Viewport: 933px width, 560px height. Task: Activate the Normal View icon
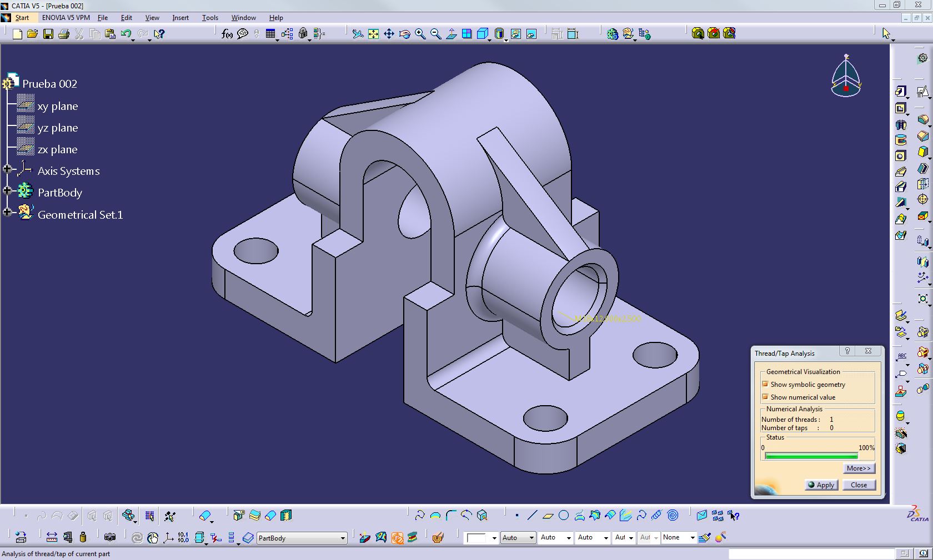tap(452, 34)
